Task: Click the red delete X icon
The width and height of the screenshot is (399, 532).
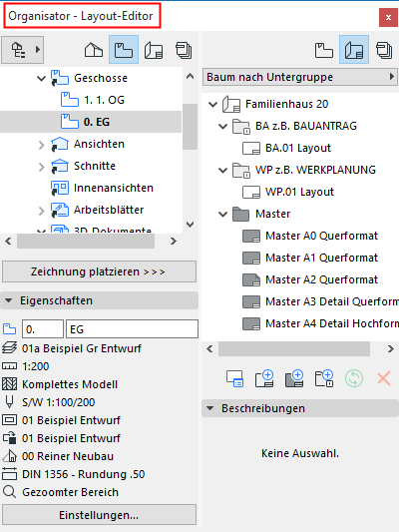Action: [384, 378]
